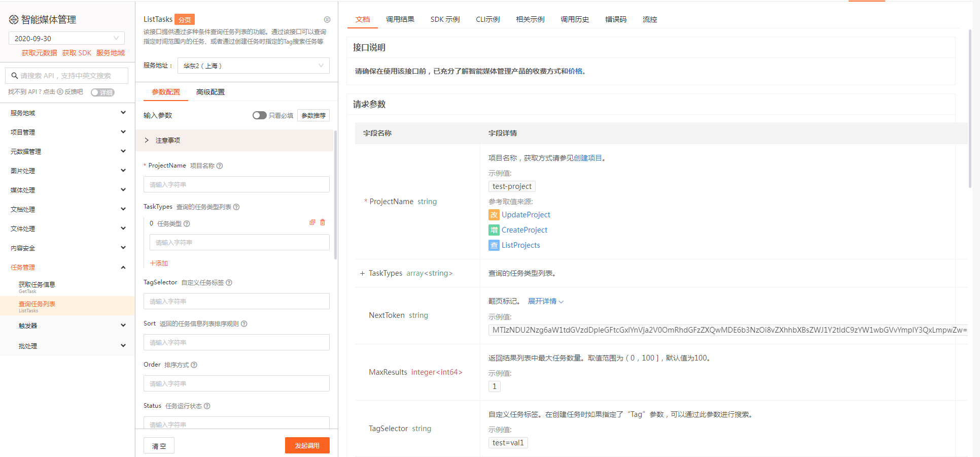
Task: Open the 创建项目 link in ProjectName details
Action: coord(587,158)
